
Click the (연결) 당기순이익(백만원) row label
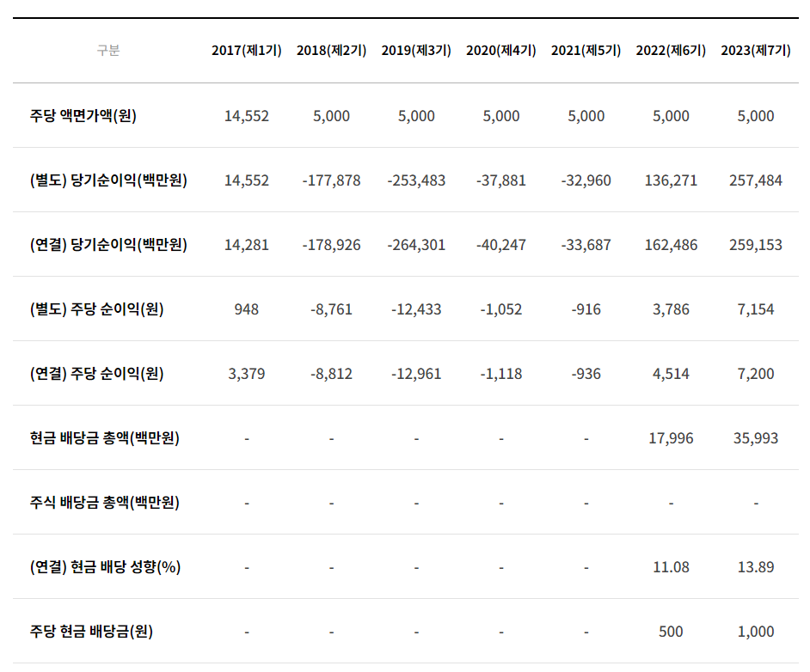[108, 245]
